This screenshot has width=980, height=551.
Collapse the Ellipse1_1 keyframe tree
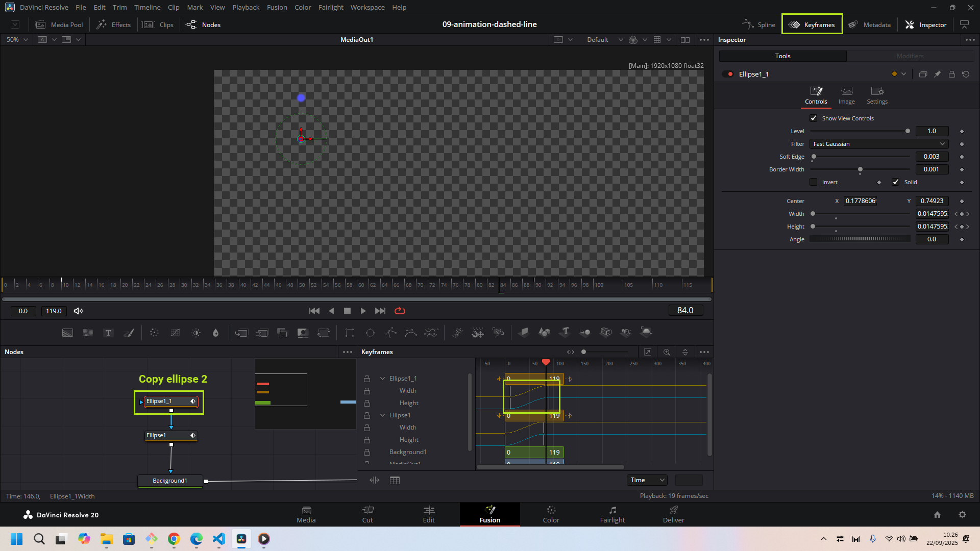point(382,379)
